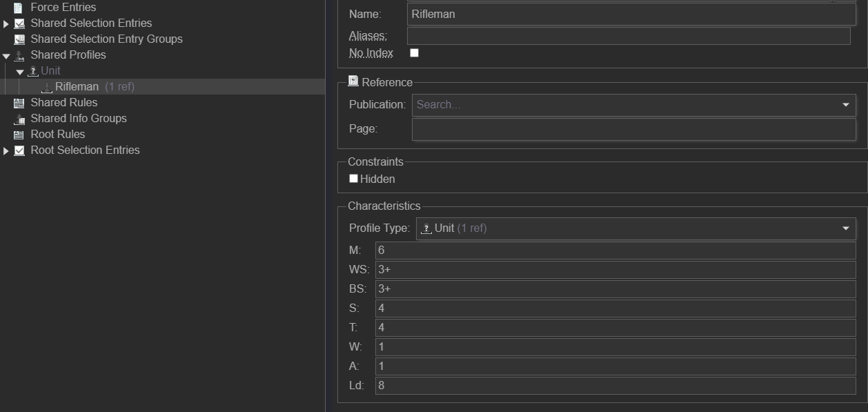The height and width of the screenshot is (412, 868).
Task: Expand the Root Selection Entries node
Action: coord(6,150)
